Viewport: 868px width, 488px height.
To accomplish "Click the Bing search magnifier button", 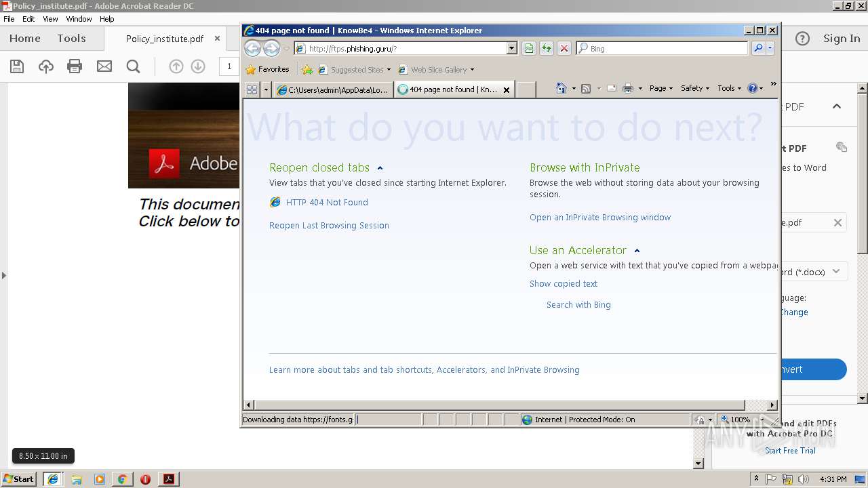I will click(x=758, y=48).
